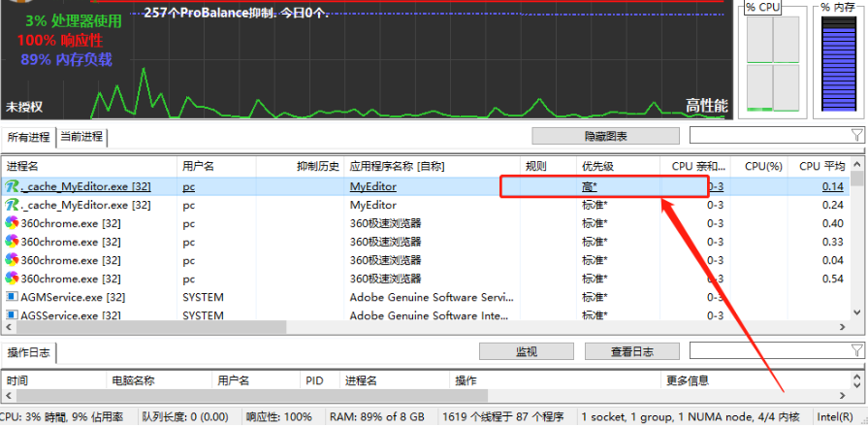Sort by the 优先级 column header

[619, 166]
